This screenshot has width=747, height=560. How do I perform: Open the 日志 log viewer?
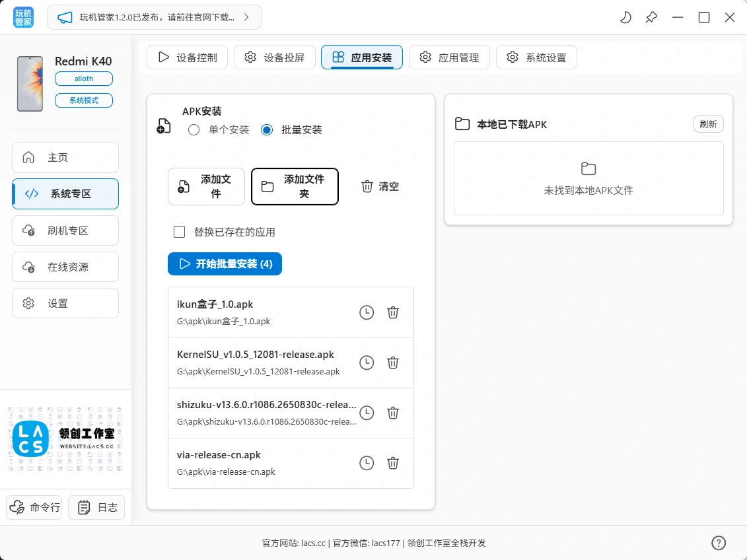point(96,507)
